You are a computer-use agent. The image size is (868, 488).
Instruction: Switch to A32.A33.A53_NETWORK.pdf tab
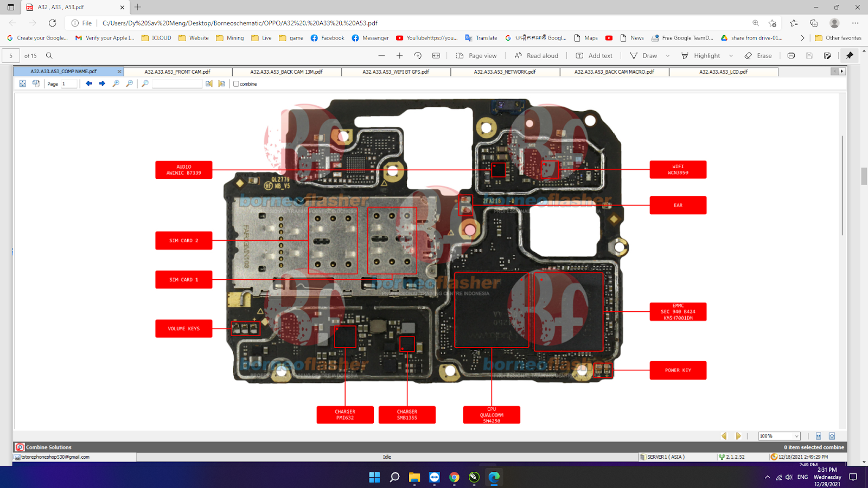505,72
